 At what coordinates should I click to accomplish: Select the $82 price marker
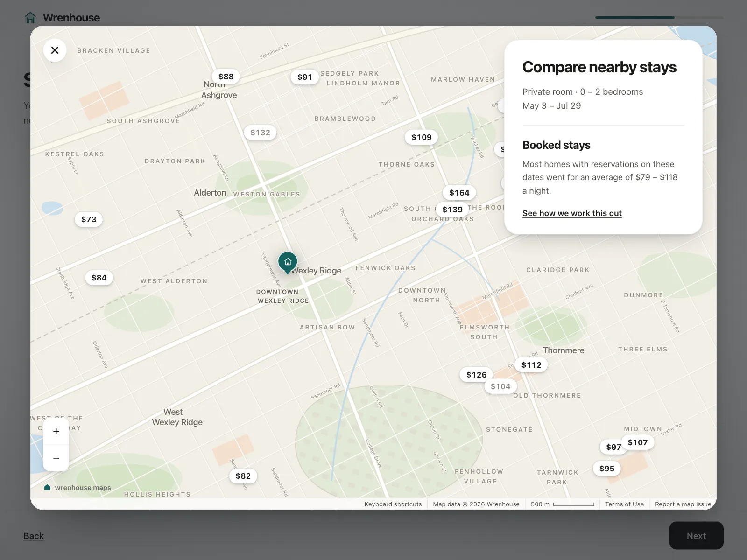pos(243,476)
